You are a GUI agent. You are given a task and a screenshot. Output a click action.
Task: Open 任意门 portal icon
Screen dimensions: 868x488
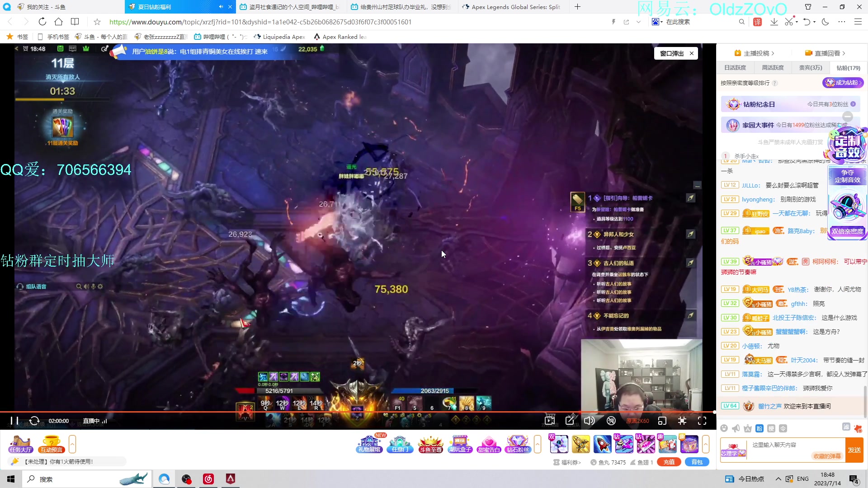tap(400, 445)
